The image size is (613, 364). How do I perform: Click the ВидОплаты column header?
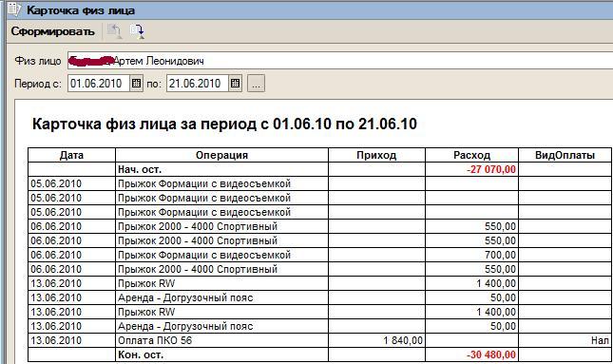[565, 155]
